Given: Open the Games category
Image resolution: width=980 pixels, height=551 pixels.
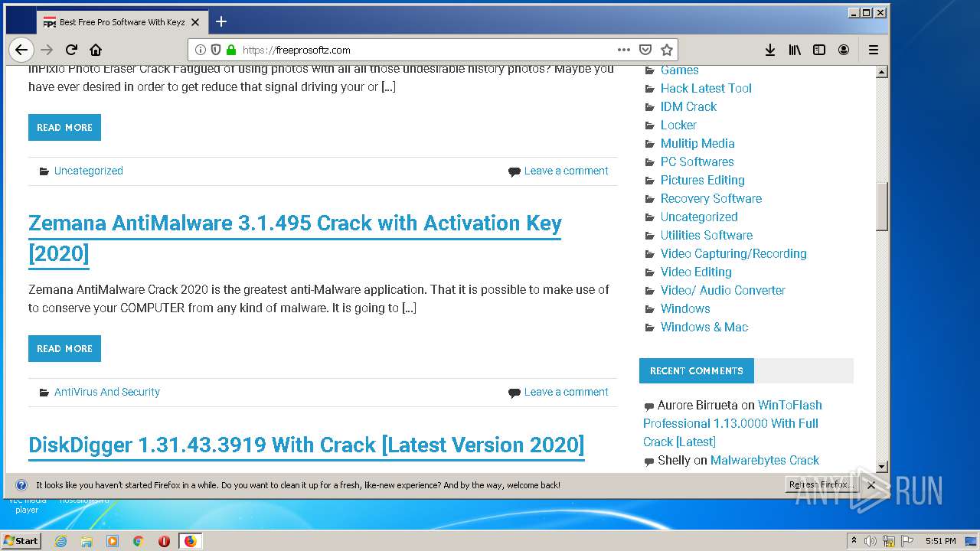Looking at the screenshot, I should (x=679, y=70).
